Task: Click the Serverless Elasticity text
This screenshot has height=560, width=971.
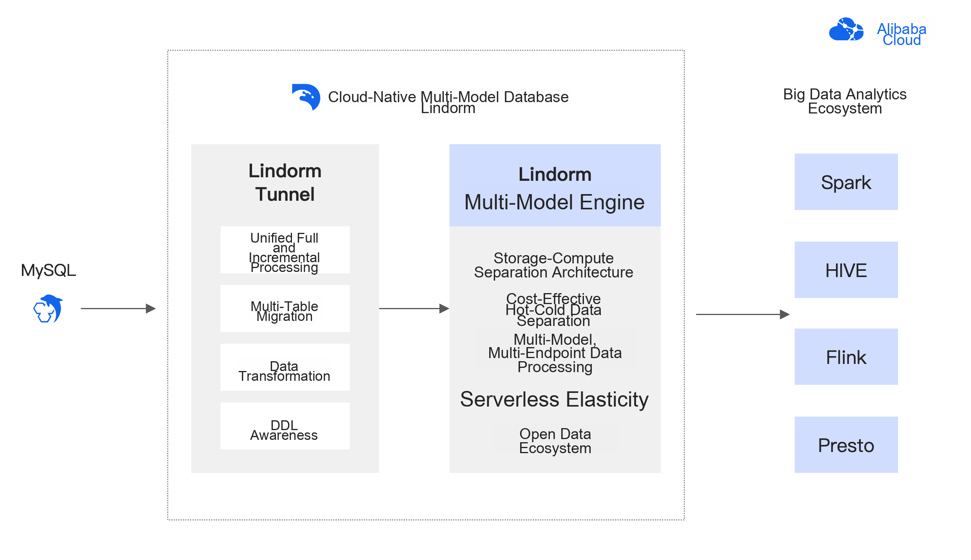Action: (555, 400)
